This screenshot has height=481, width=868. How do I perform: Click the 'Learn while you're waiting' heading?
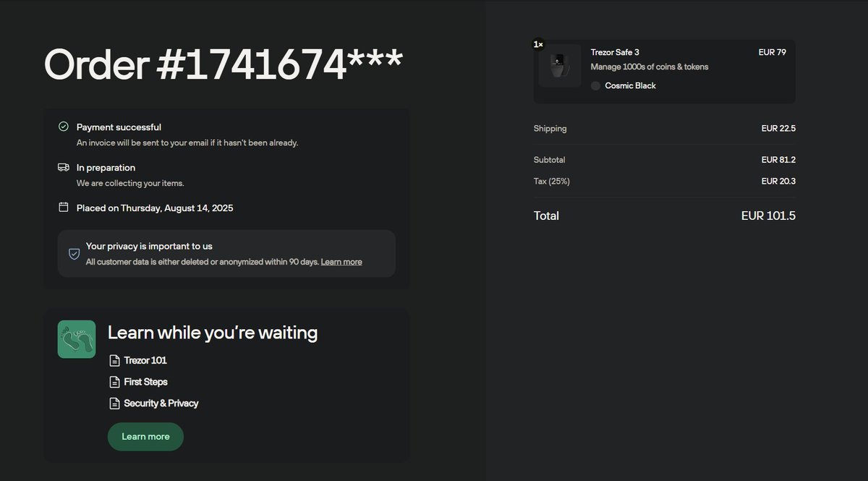coord(213,333)
